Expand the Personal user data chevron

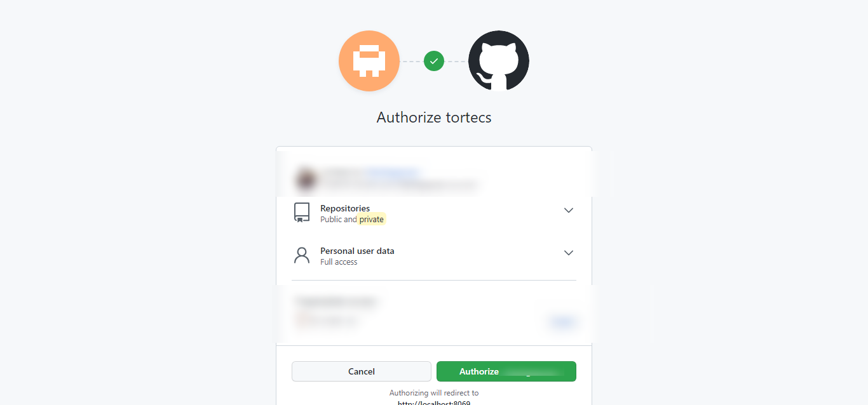(569, 253)
